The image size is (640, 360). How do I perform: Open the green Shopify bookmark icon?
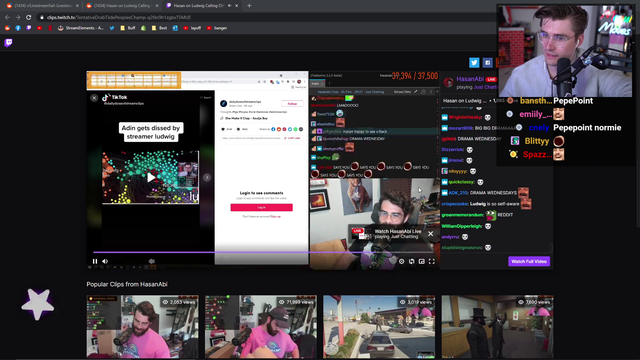(x=143, y=28)
